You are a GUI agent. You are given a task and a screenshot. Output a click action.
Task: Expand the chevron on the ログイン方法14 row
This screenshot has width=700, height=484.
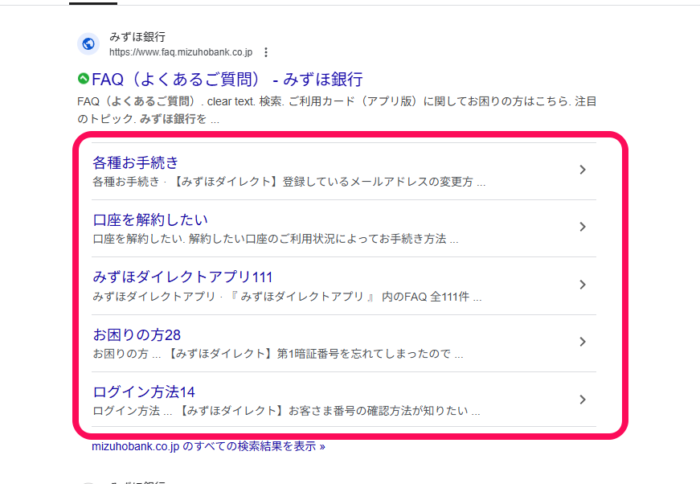tap(583, 399)
